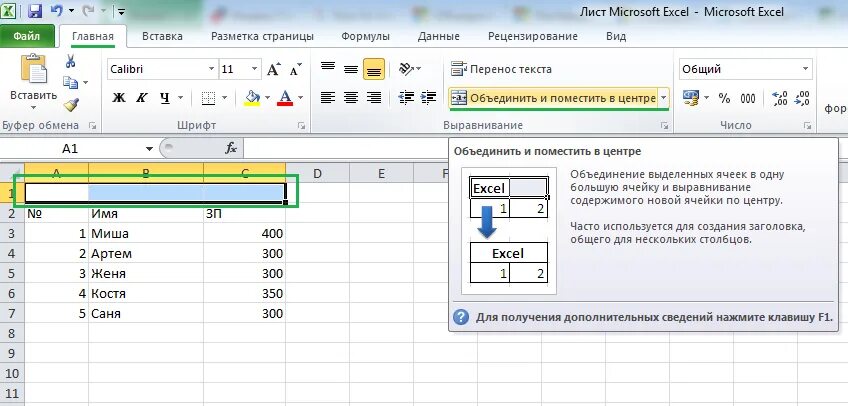This screenshot has height=406, width=848.
Task: Click the help question mark icon in tooltip
Action: coord(460,317)
